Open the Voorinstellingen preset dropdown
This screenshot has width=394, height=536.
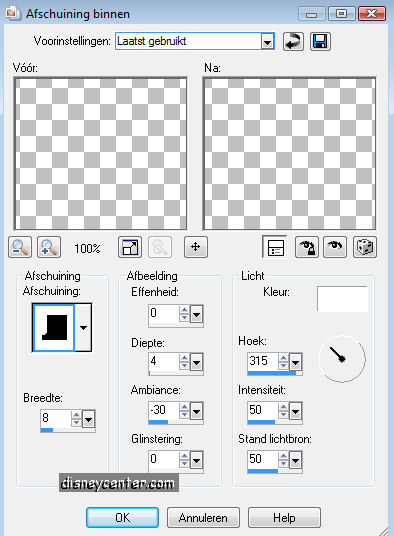268,42
